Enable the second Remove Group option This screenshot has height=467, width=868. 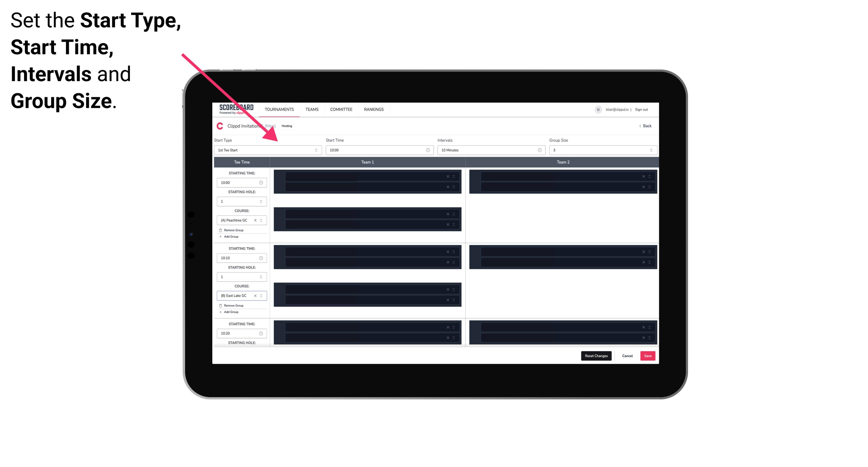pos(232,305)
